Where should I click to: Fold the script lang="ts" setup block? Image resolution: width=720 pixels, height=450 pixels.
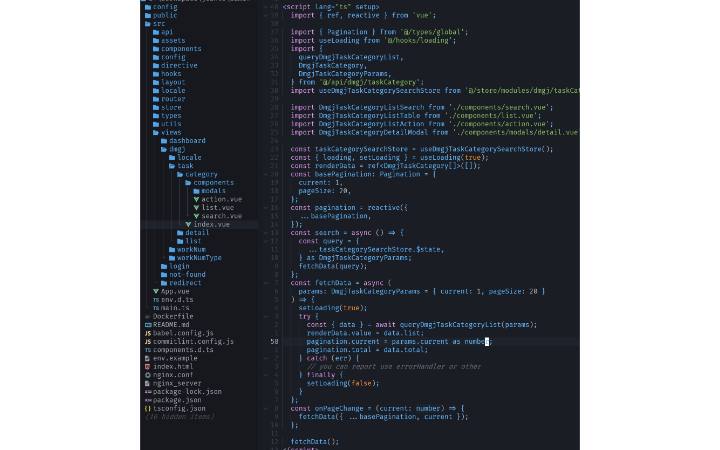point(265,7)
